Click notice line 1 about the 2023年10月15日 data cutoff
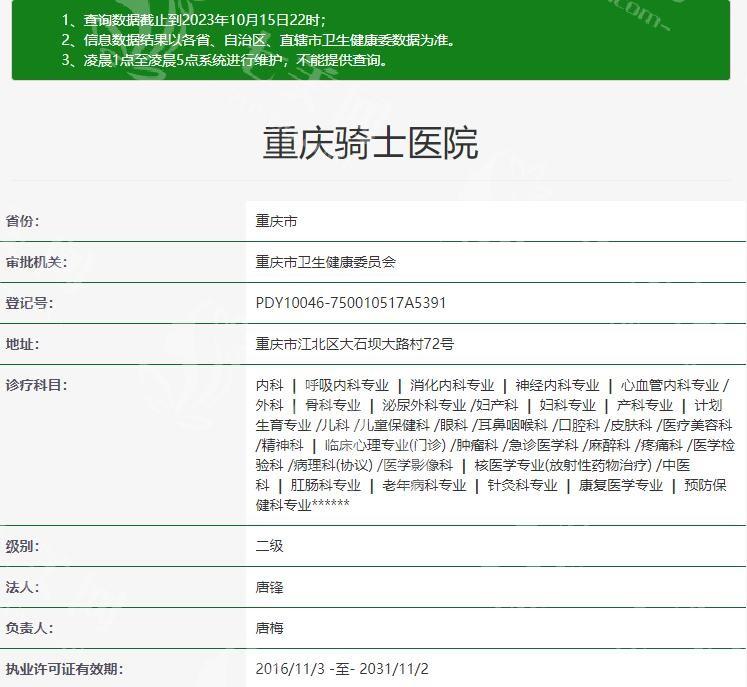 coord(194,20)
